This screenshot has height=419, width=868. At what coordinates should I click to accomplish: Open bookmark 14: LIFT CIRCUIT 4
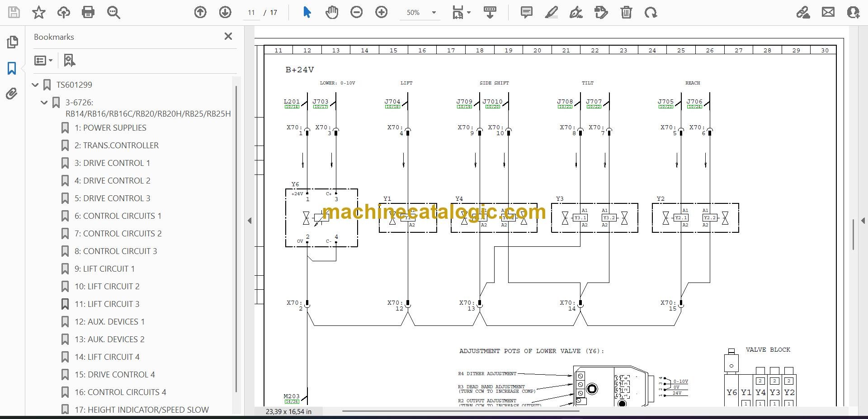(x=107, y=357)
